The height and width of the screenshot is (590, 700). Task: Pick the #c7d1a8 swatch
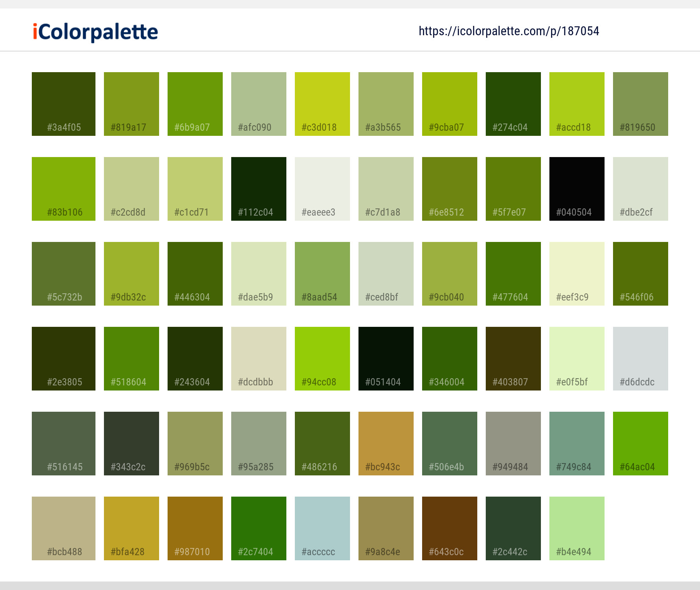(386, 189)
